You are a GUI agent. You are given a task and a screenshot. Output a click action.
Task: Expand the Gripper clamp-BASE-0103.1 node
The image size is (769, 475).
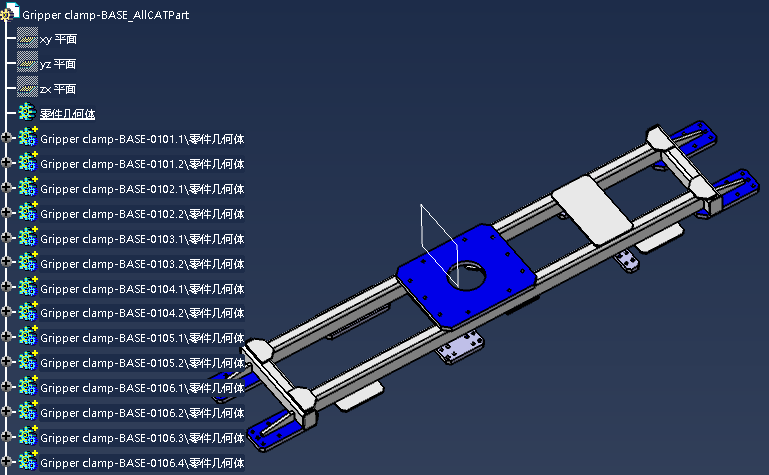pyautogui.click(x=6, y=238)
